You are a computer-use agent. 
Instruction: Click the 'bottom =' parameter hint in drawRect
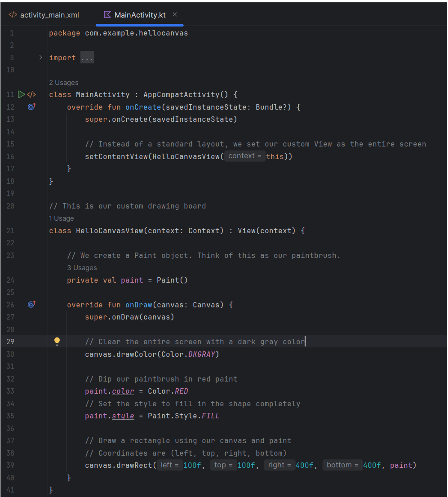(342, 465)
